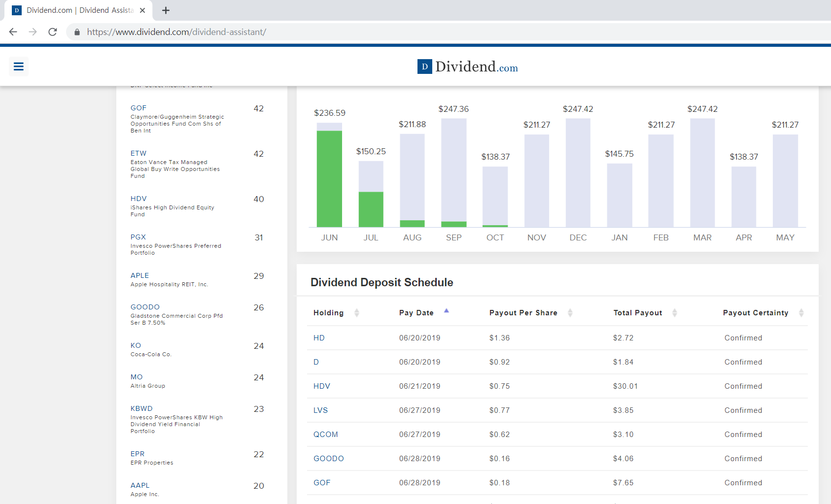
Task: Click the Dividend Deposit Schedule heading
Action: 382,282
